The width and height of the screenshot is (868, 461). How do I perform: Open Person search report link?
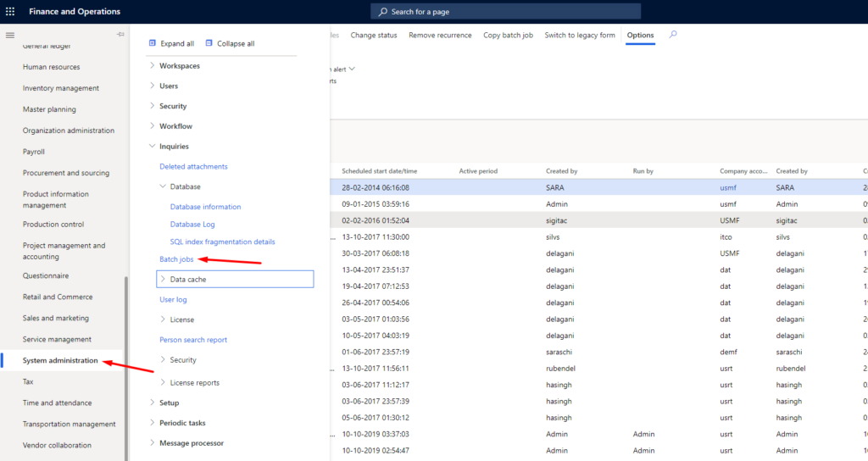click(193, 340)
